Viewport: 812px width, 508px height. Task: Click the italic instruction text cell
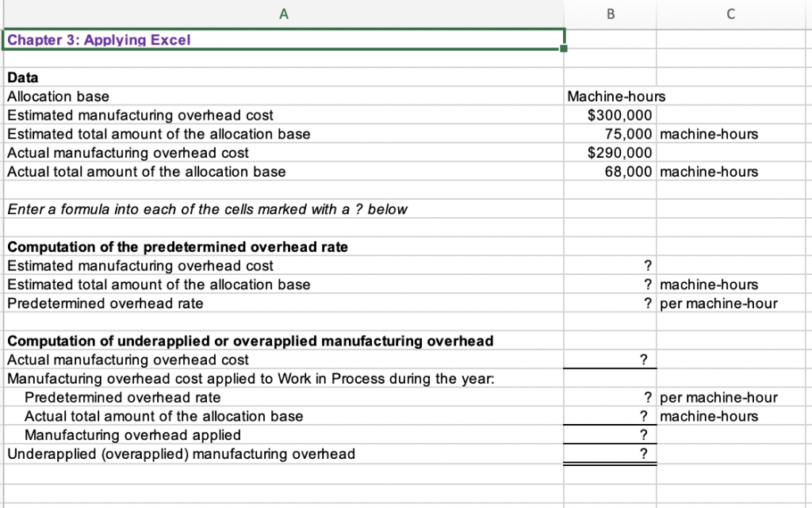(x=283, y=209)
